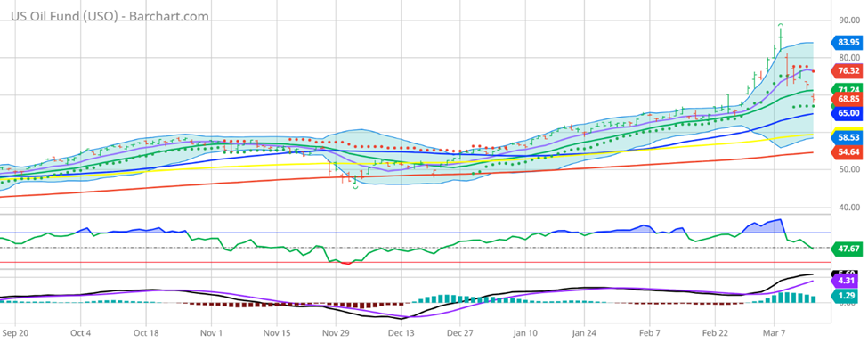Select the Feb 22 date label
Image resolution: width=868 pixels, height=343 pixels.
click(714, 333)
